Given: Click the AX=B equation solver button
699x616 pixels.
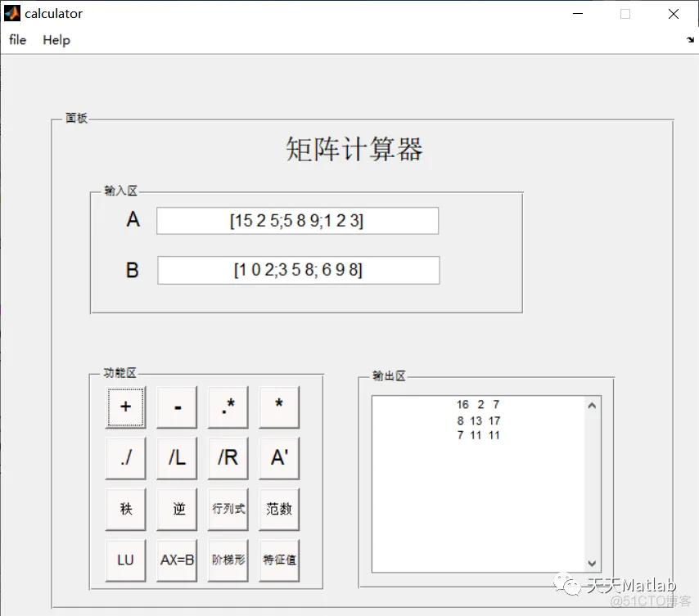Looking at the screenshot, I should (176, 560).
